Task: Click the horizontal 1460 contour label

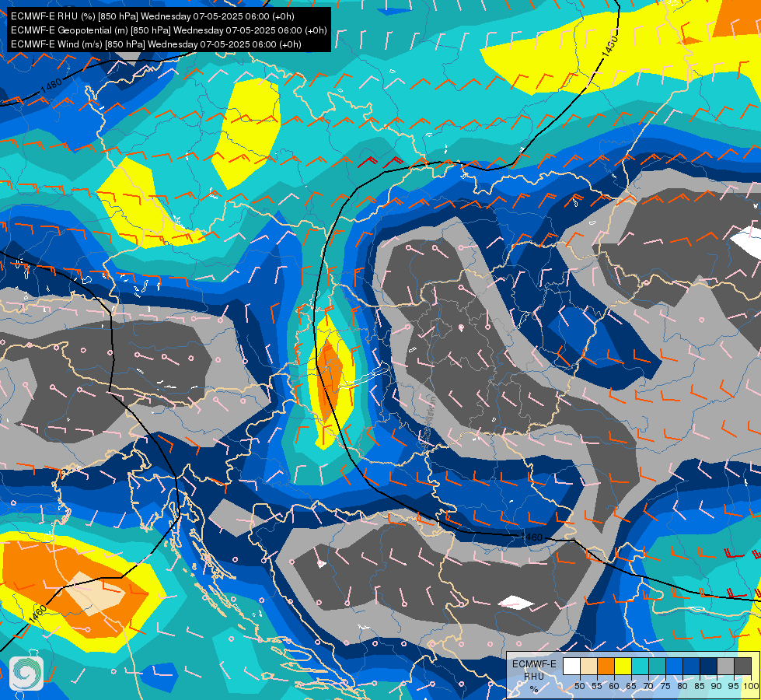Action: click(531, 537)
